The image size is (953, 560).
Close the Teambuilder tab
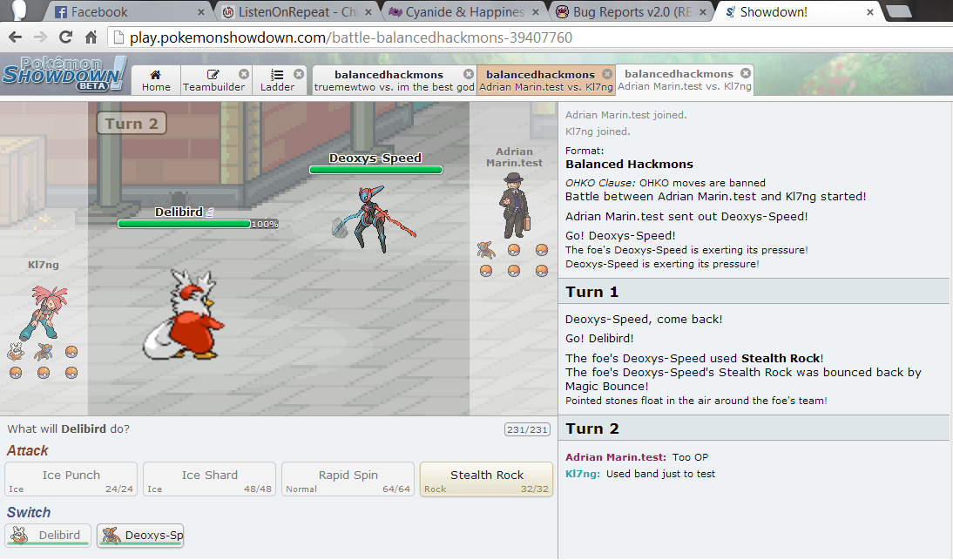[244, 73]
